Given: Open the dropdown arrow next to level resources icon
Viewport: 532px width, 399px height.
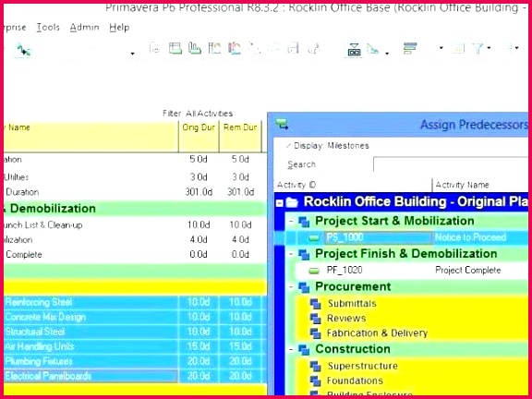Looking at the screenshot, I should 386,54.
